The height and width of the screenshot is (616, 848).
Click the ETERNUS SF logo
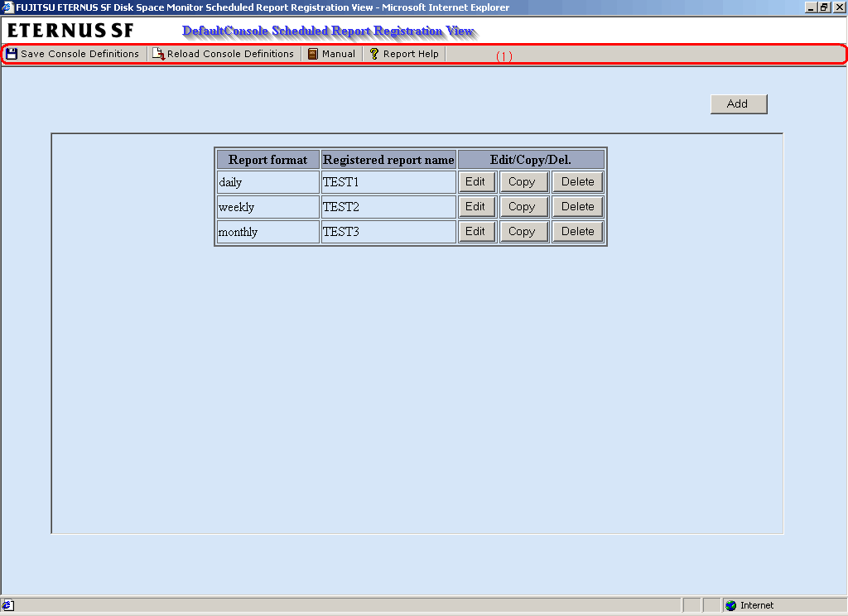tap(70, 31)
